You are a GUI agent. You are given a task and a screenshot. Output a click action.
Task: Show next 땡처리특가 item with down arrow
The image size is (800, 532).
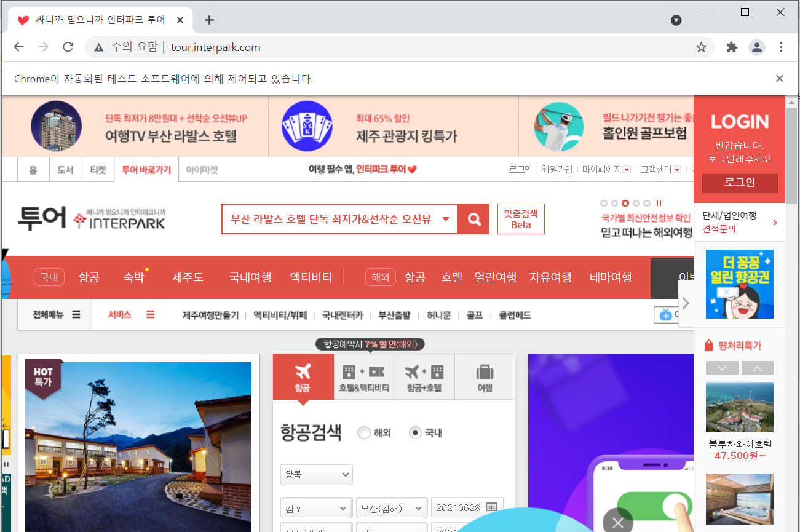723,368
